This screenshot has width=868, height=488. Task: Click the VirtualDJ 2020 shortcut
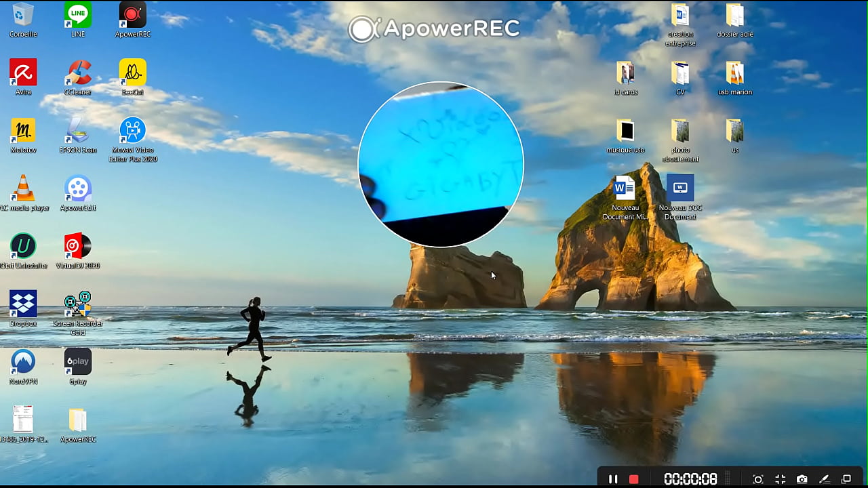pyautogui.click(x=78, y=250)
